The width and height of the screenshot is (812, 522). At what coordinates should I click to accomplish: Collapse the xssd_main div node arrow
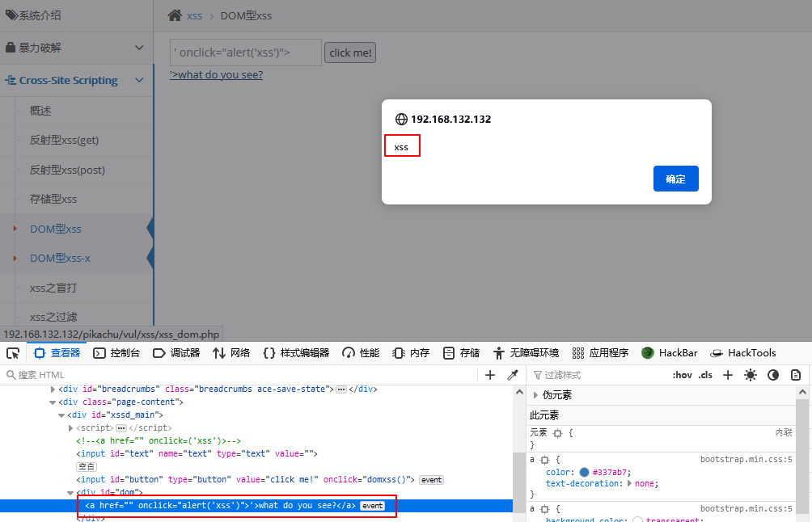(61, 415)
